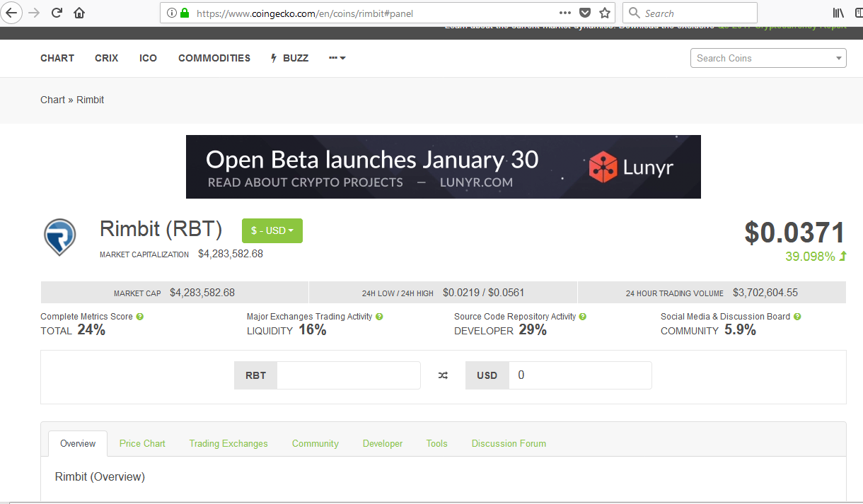Image resolution: width=863 pixels, height=504 pixels.
Task: Open the COMMODITIES menu item
Action: pos(214,58)
